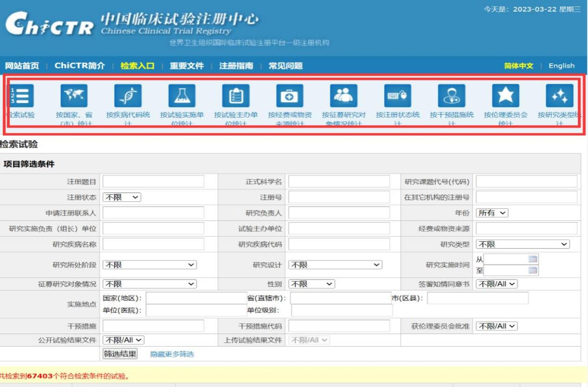Go to the 网站首页 menu item
The width and height of the screenshot is (588, 387).
(22, 66)
